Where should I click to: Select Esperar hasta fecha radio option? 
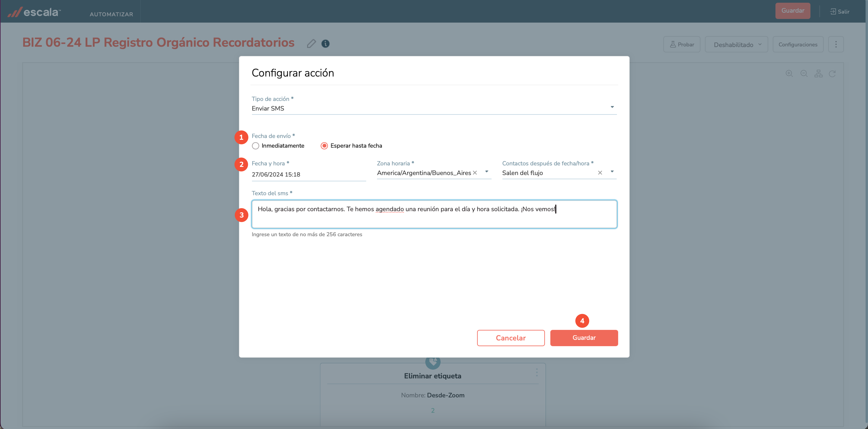[x=324, y=146]
